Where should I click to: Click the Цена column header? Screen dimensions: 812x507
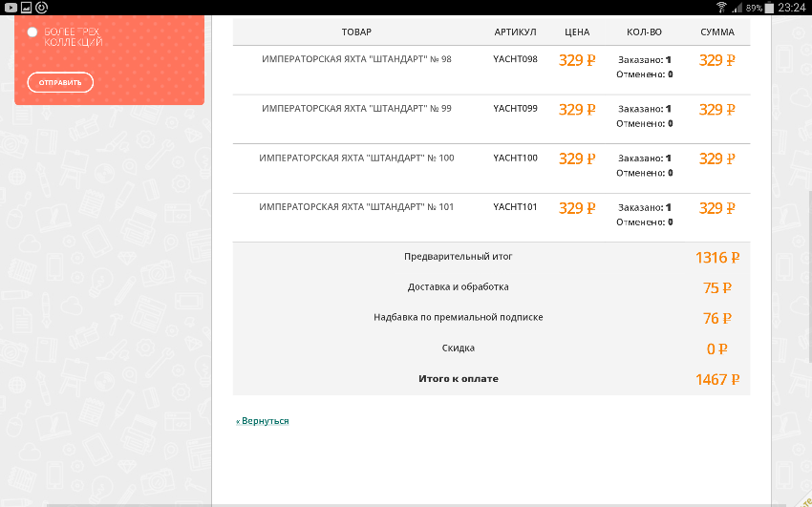577,32
